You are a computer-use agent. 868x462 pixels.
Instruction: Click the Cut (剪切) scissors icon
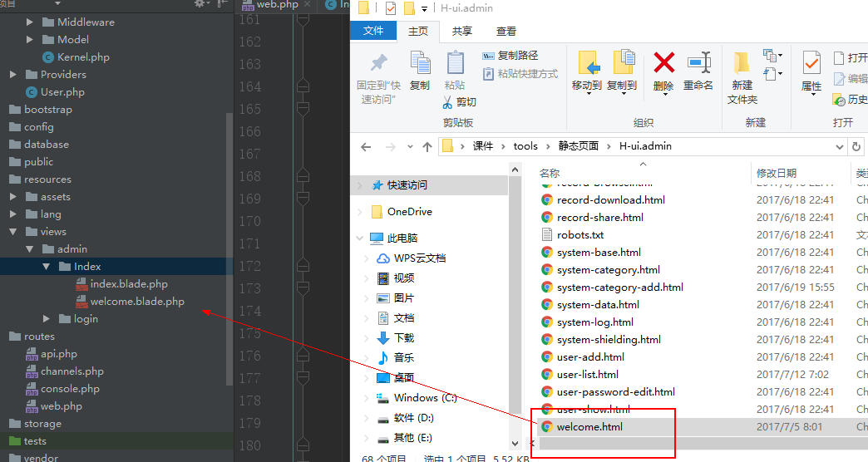pos(447,102)
